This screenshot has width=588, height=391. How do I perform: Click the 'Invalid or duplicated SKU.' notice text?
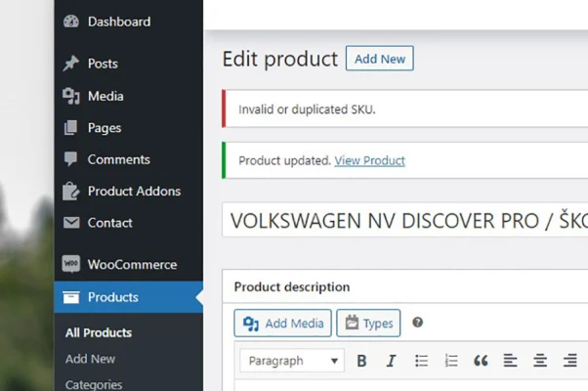pyautogui.click(x=307, y=109)
